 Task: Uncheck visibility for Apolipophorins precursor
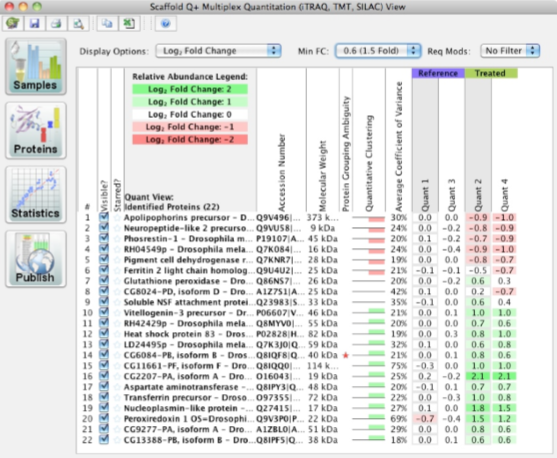click(x=104, y=217)
